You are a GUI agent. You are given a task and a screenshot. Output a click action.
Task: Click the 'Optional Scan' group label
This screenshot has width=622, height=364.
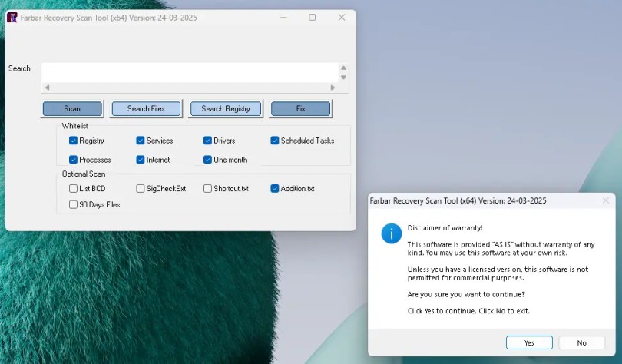pyautogui.click(x=84, y=174)
